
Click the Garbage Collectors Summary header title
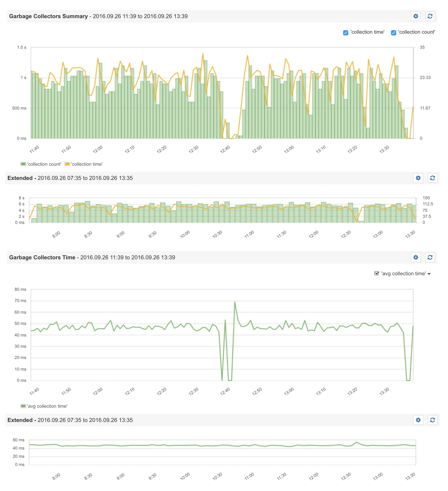(48, 16)
